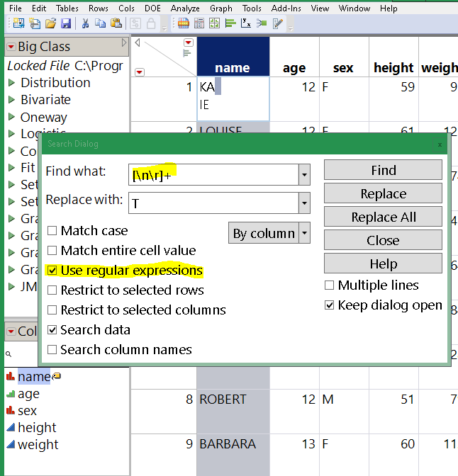Collapse the left panels using the gray arrow
Screen dimensions: 458x476
(138, 42)
